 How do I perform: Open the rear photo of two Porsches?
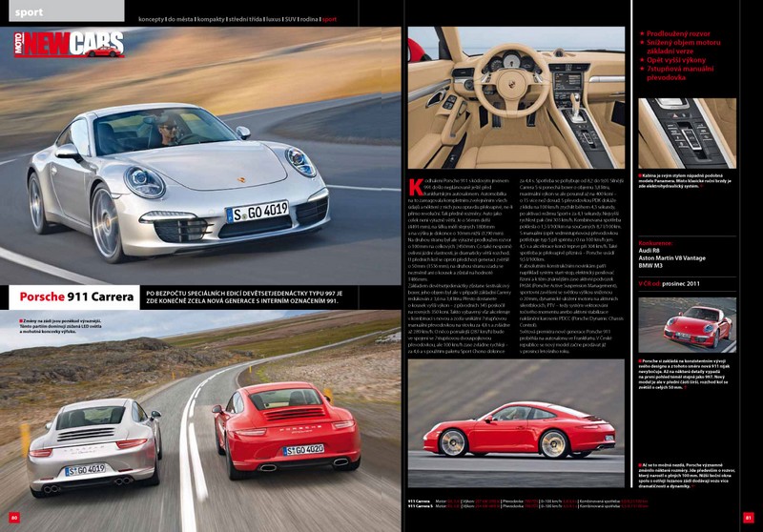coord(200,420)
